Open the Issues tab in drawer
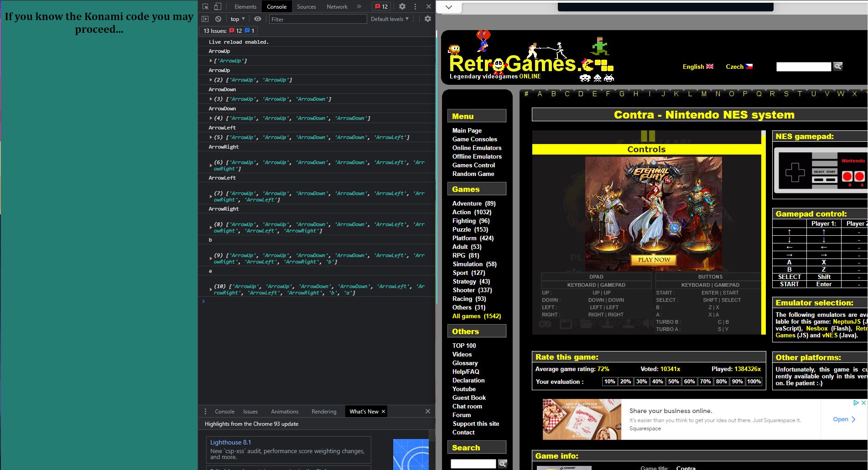Viewport: 868px width, 470px height. pyautogui.click(x=250, y=411)
